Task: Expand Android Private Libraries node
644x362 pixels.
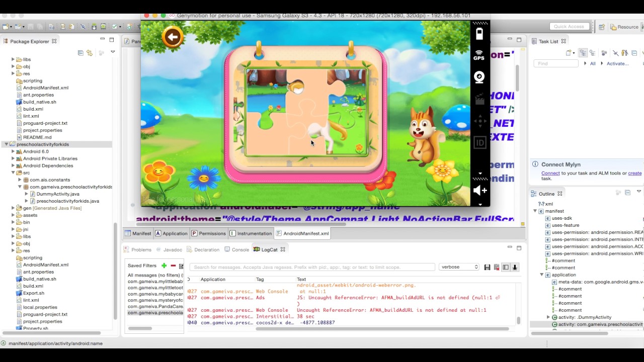Action: click(x=13, y=158)
